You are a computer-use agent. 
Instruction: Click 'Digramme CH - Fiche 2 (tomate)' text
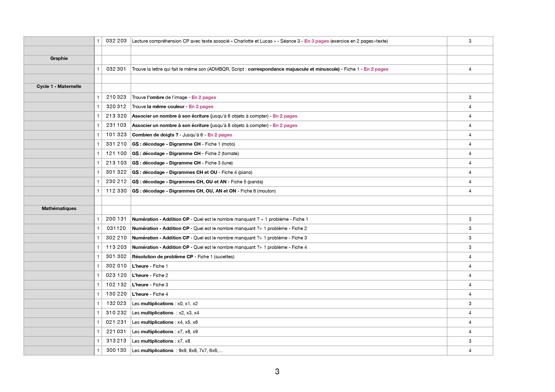tap(204, 153)
